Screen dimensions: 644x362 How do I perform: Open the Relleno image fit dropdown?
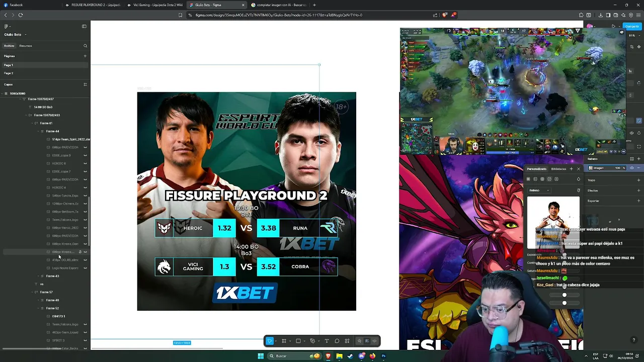[539, 191]
